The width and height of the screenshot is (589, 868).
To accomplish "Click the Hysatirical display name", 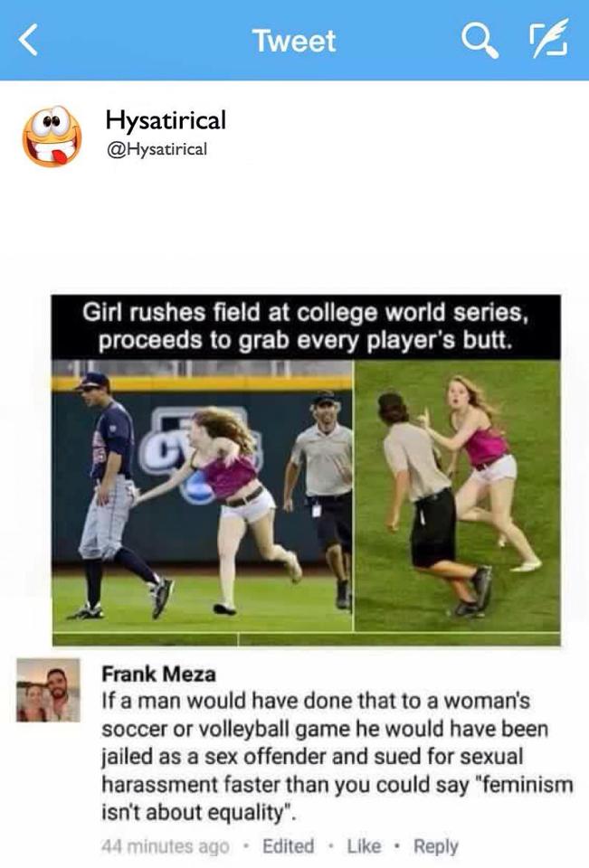I will (x=166, y=120).
